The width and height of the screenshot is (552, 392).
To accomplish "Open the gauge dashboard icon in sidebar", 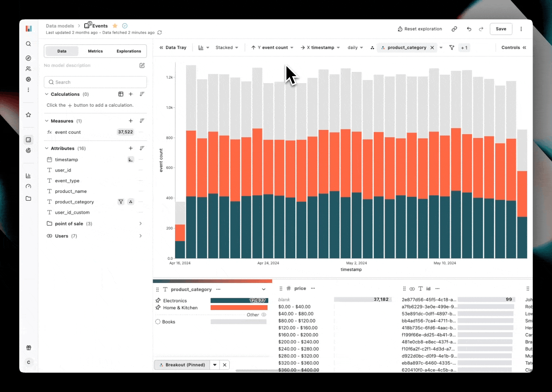I will pos(28,186).
